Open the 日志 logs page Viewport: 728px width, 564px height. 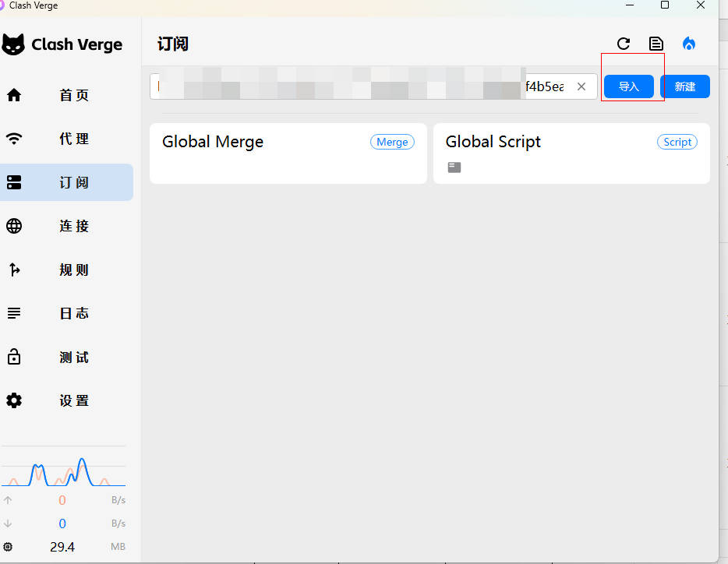(x=66, y=313)
